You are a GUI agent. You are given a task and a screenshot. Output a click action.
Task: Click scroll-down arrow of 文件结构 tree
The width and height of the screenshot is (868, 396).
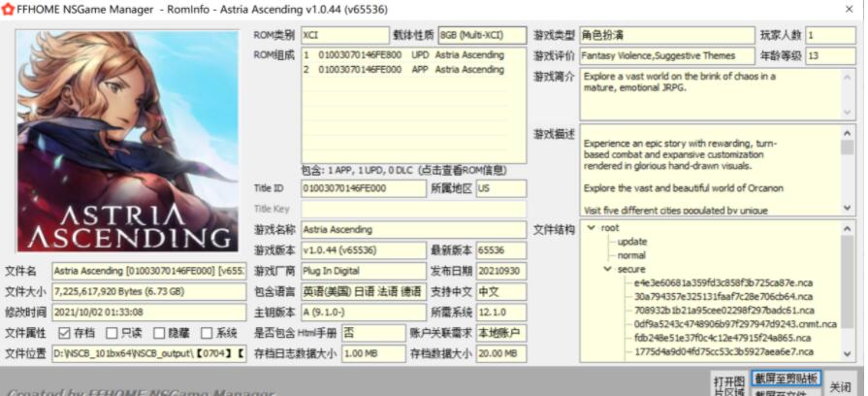click(x=848, y=353)
